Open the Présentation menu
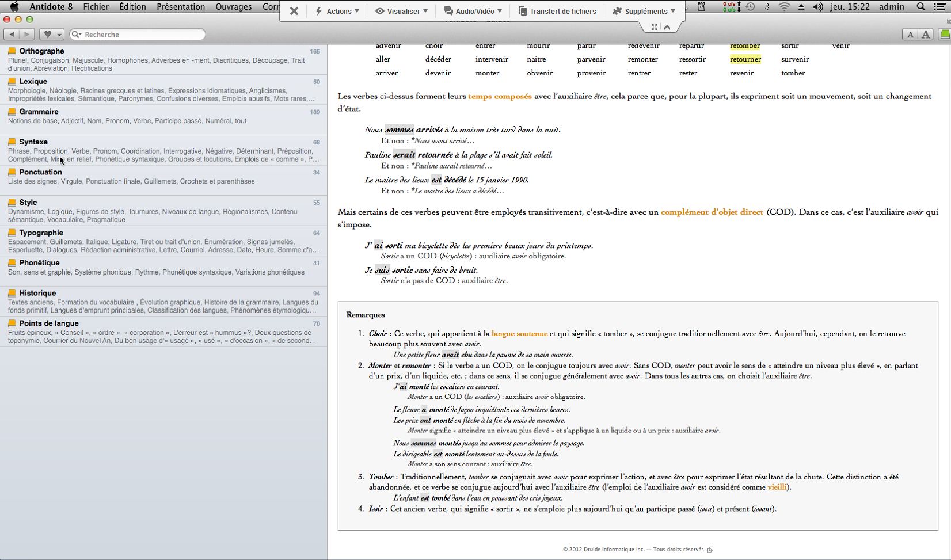 point(181,6)
